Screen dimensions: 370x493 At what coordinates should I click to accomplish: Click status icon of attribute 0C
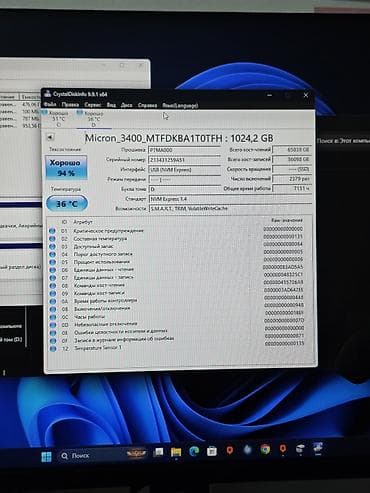pos(53,317)
